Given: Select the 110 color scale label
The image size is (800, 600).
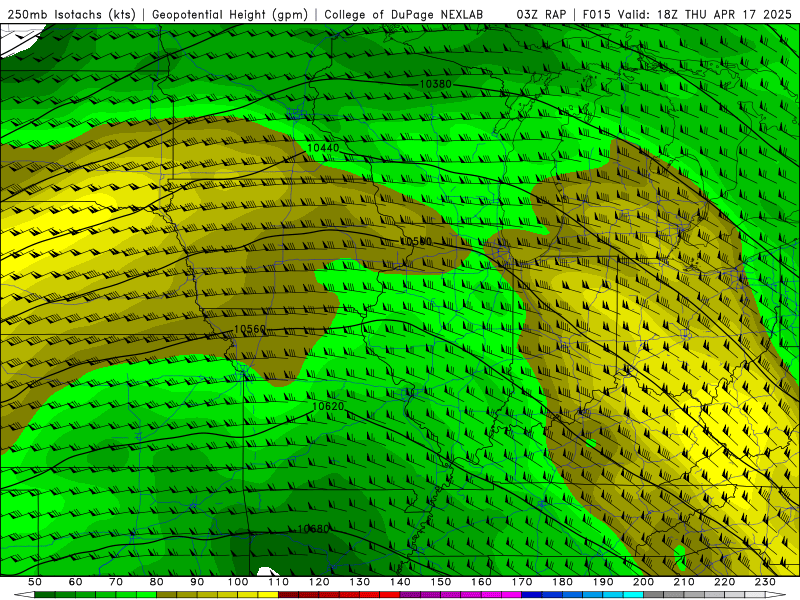Looking at the screenshot, I should click(x=278, y=582).
